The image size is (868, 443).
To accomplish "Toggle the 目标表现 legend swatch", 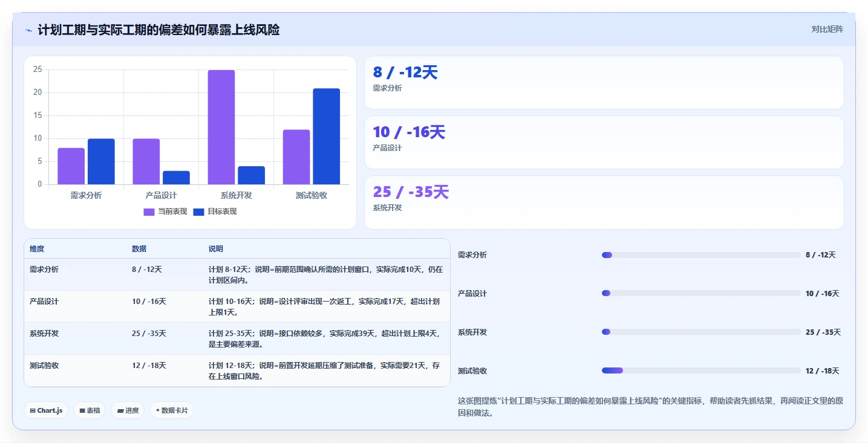I will coord(198,212).
